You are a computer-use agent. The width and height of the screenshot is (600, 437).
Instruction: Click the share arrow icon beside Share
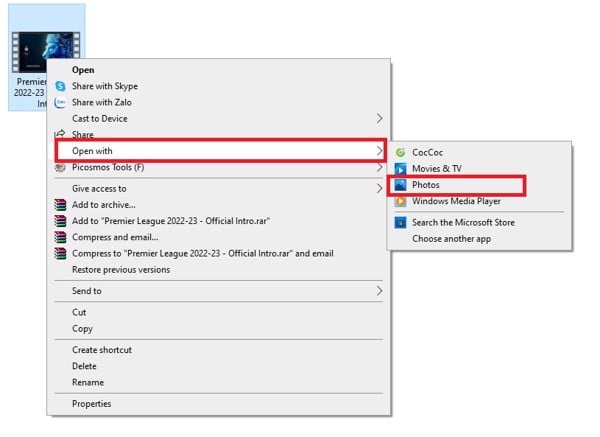tap(60, 134)
